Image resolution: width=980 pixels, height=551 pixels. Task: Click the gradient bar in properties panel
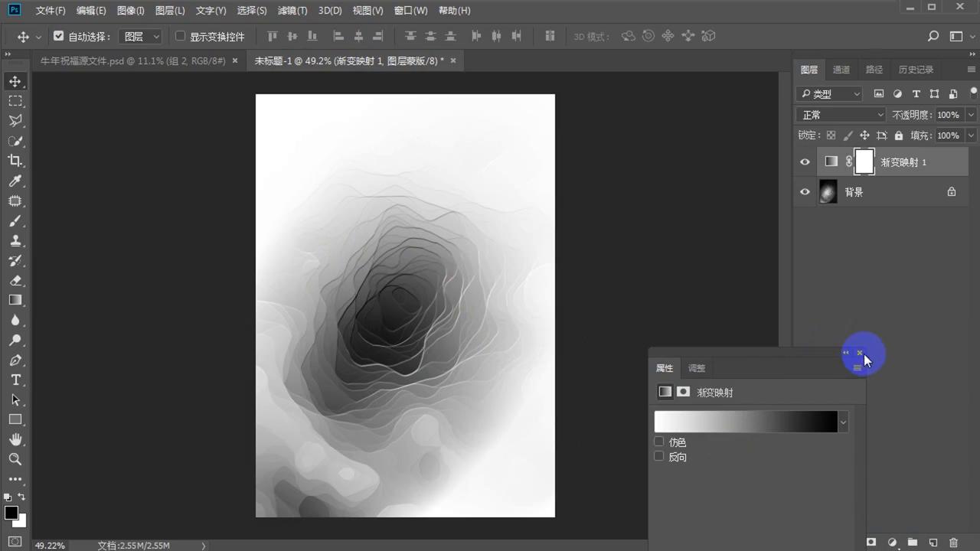[745, 422]
